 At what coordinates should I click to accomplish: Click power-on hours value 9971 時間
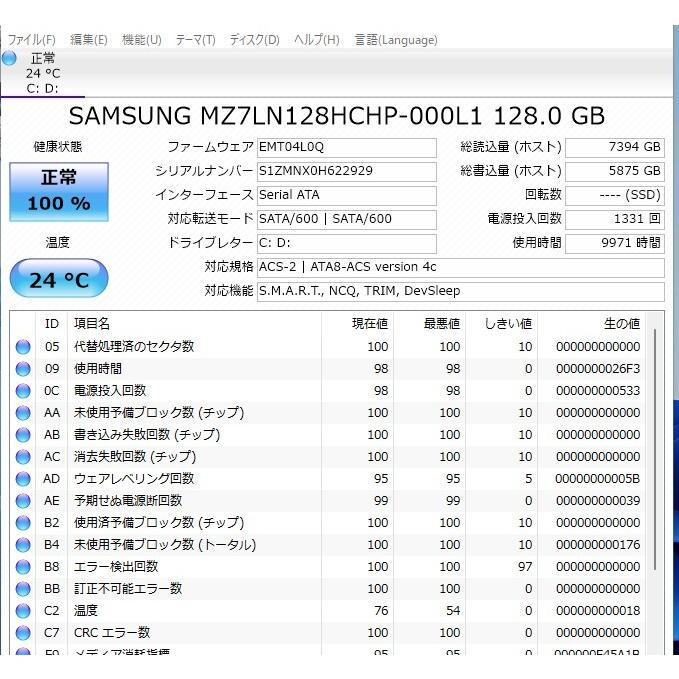point(615,244)
